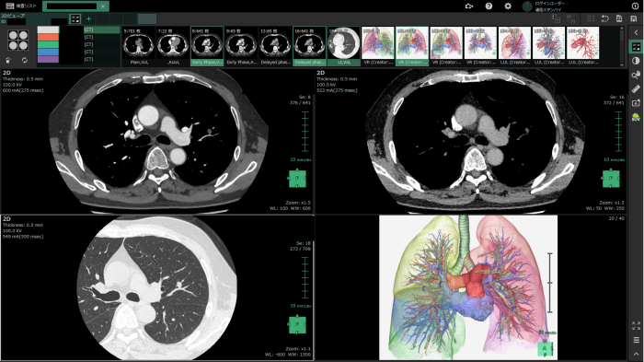This screenshot has width=644, height=362.
Task: Select the purple color swatch study row
Action: [48, 59]
